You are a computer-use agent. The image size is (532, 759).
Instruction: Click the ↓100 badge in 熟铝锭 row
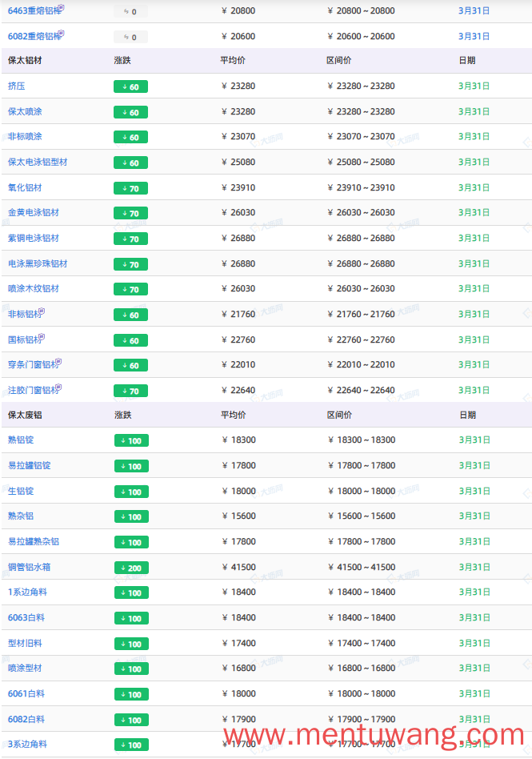pyautogui.click(x=131, y=441)
